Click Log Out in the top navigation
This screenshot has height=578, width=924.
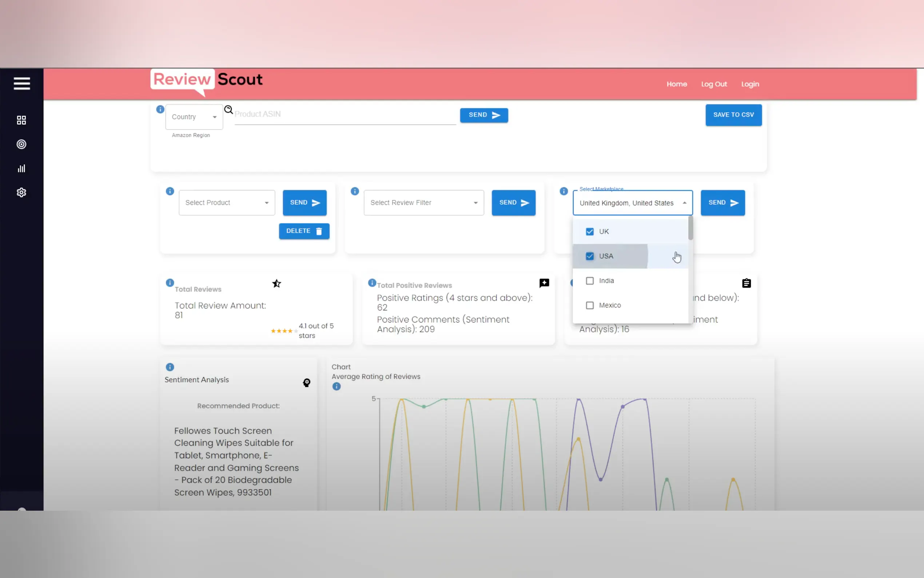click(713, 84)
